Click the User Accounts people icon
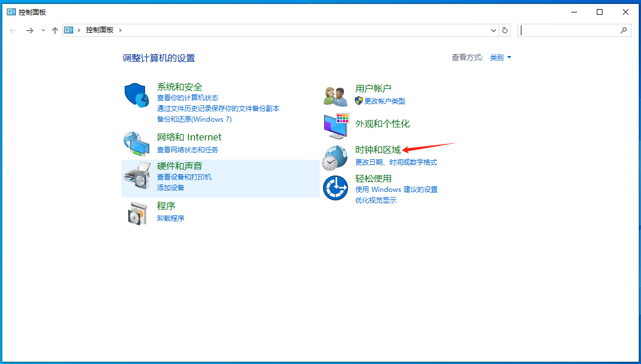Screen dimensions: 641x364 point(335,96)
